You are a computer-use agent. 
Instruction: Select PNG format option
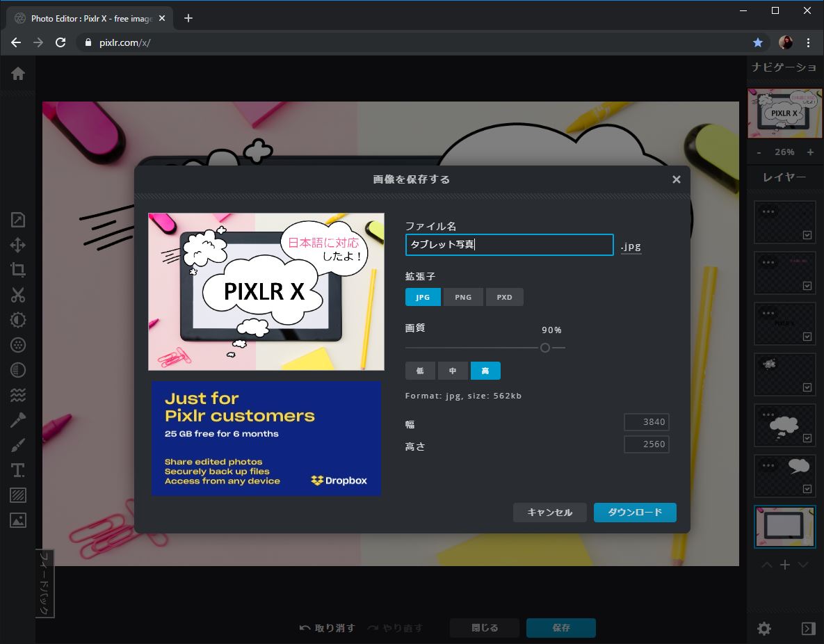pos(463,297)
